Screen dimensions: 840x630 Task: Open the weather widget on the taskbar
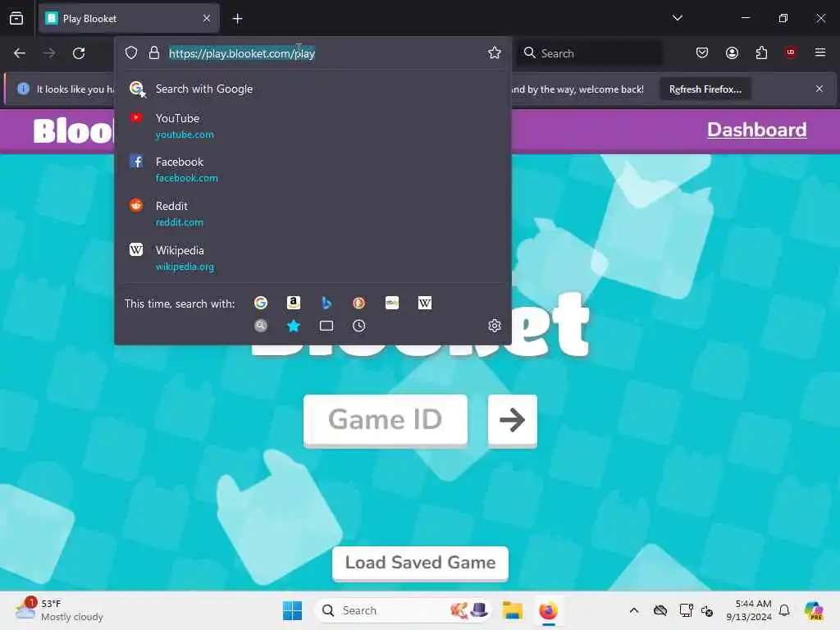click(x=59, y=610)
